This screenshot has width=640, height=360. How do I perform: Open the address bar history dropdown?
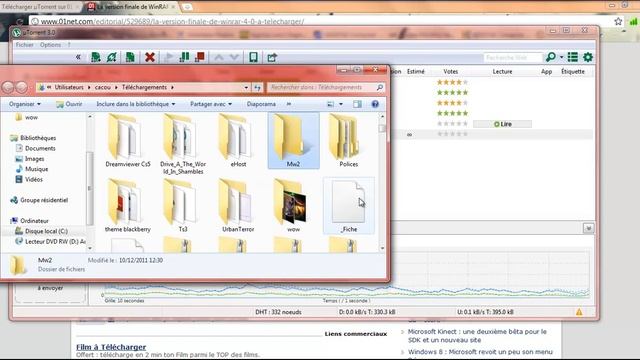click(x=246, y=88)
